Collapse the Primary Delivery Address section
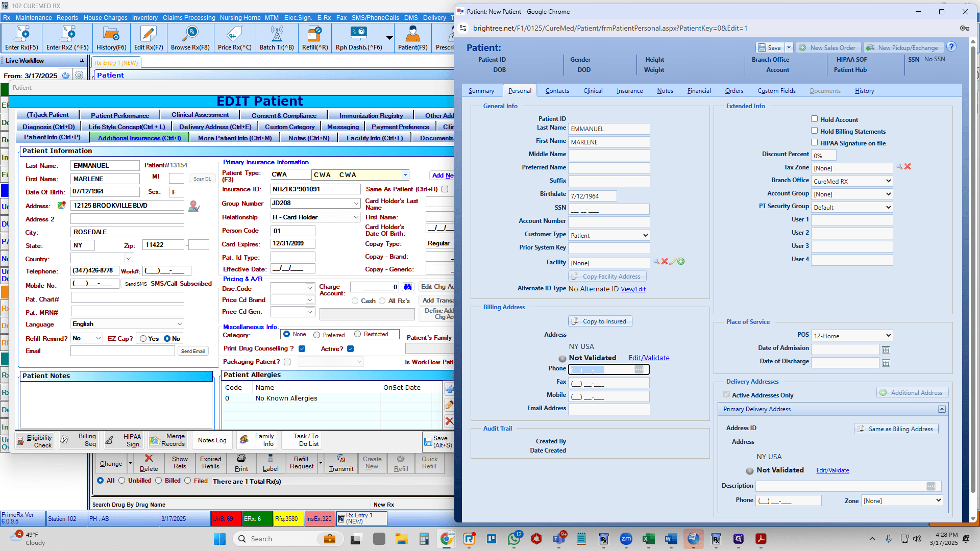This screenshot has width=980, height=551. tap(942, 409)
